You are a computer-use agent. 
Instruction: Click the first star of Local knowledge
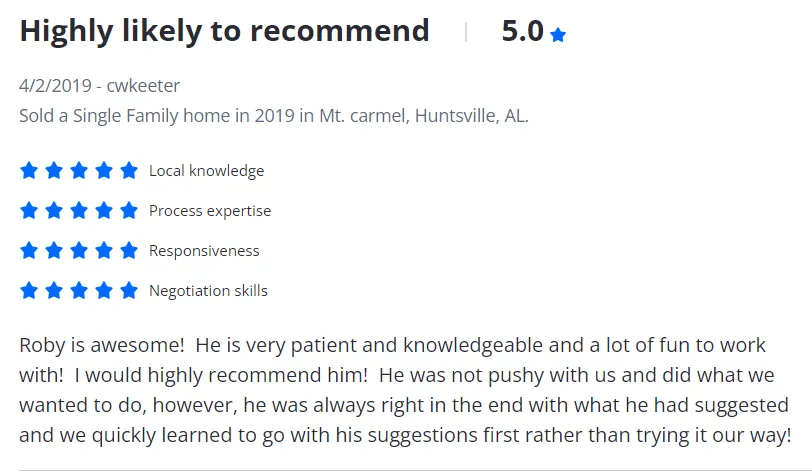[x=29, y=171]
